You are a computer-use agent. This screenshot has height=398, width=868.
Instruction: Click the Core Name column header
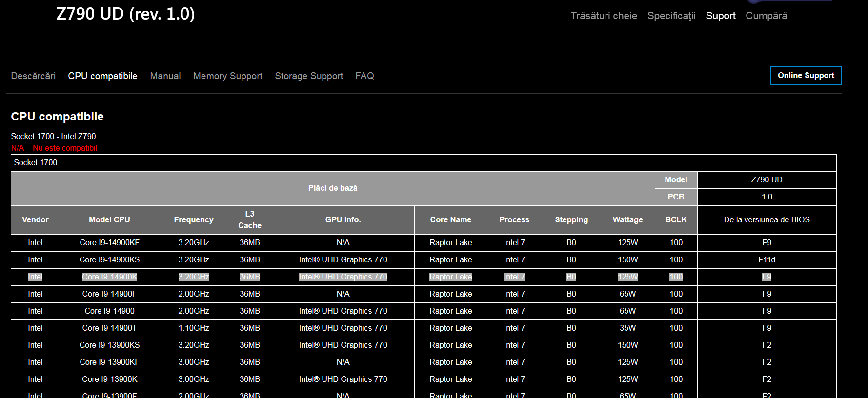[x=451, y=220]
